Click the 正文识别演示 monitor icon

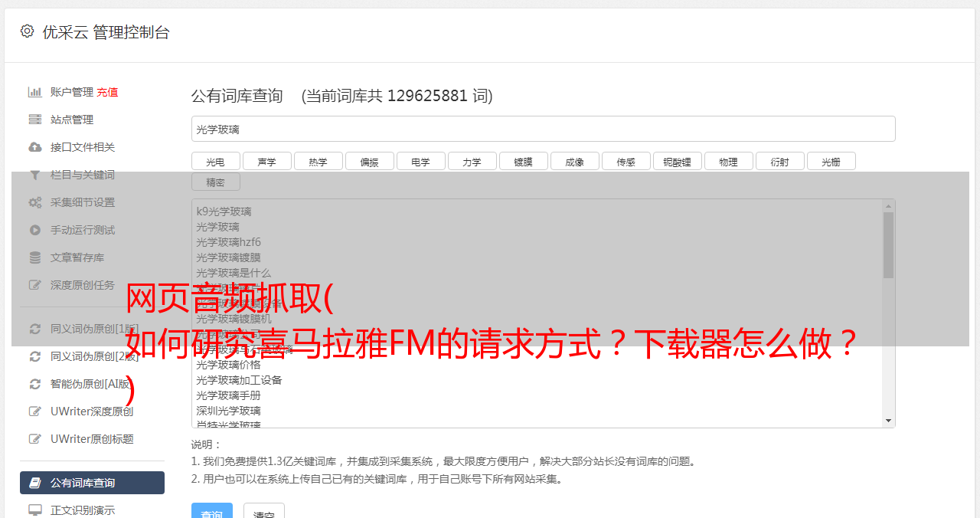[x=35, y=510]
